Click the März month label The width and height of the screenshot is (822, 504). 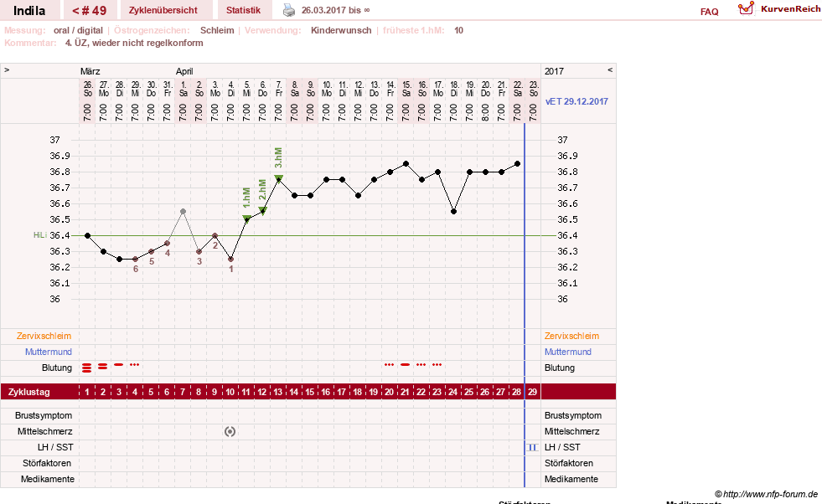(x=90, y=71)
